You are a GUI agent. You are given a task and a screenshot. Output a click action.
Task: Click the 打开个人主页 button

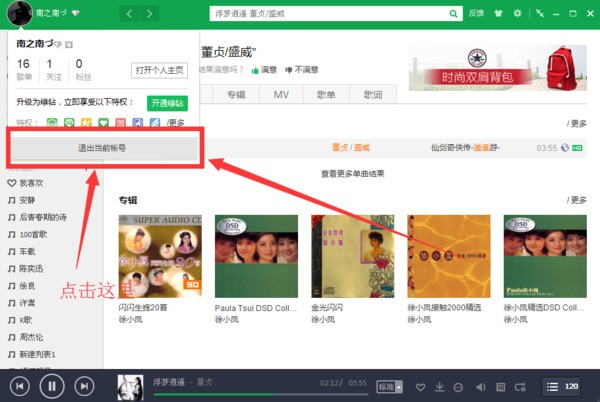[x=160, y=70]
